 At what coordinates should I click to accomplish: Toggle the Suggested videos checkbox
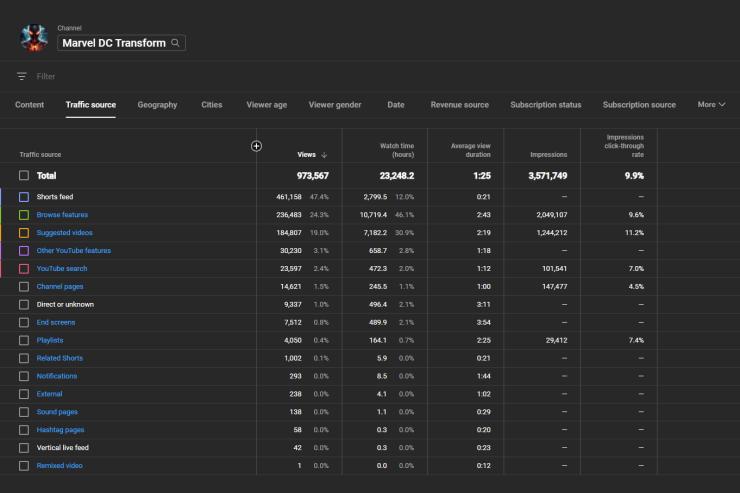pos(24,233)
